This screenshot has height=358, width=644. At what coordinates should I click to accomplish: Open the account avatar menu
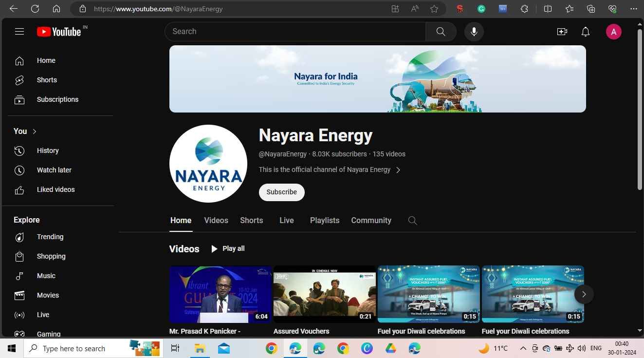coord(614,31)
